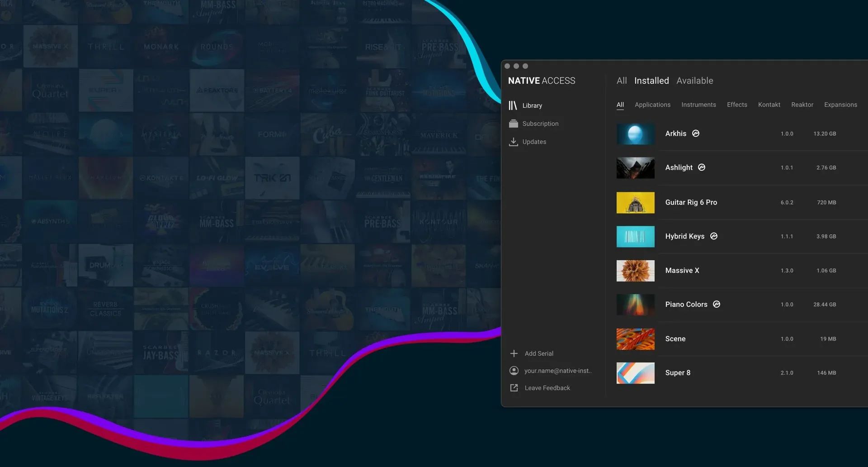Viewport: 868px width, 467px height.
Task: Click the badge icon next to Hybrid Keys
Action: point(714,236)
